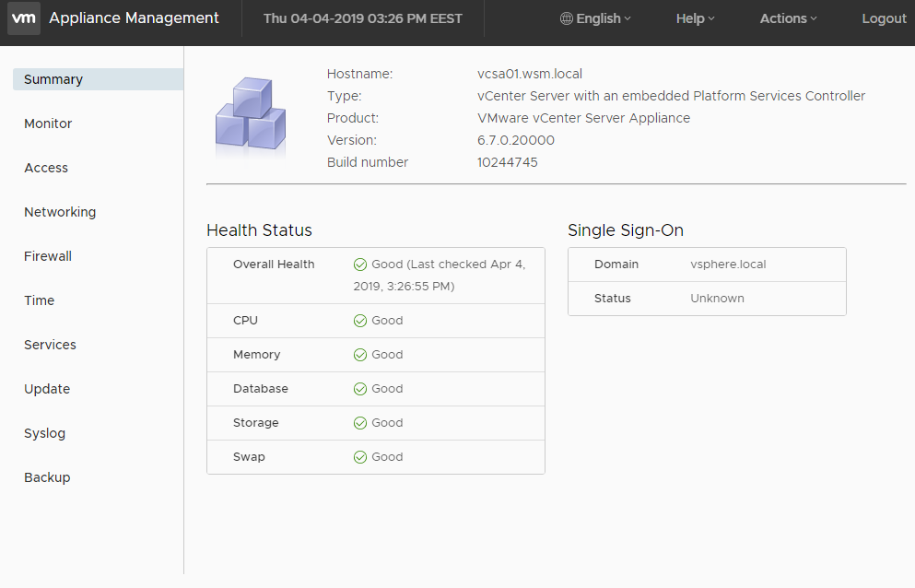Click the Type field label
915x588 pixels.
click(x=345, y=97)
